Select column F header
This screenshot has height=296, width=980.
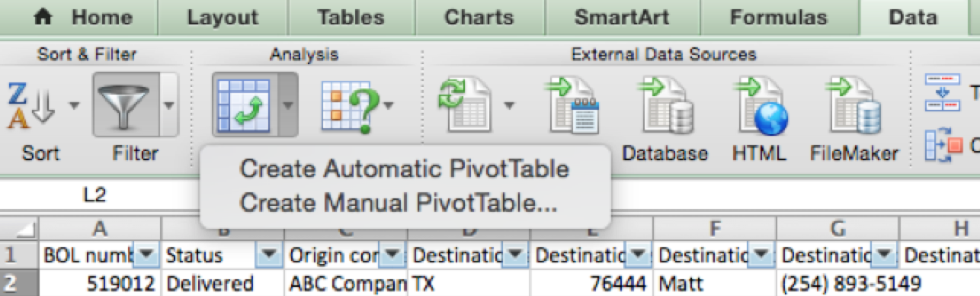[715, 228]
